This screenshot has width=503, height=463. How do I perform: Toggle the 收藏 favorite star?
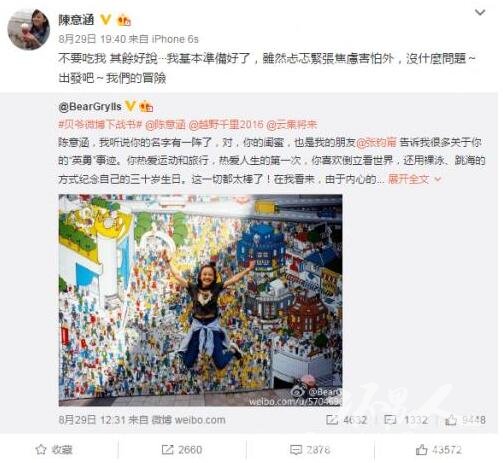click(x=54, y=450)
